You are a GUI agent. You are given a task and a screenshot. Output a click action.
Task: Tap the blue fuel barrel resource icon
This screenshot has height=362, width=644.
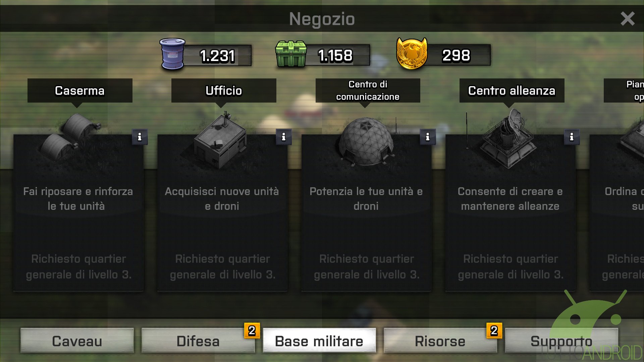tap(172, 54)
